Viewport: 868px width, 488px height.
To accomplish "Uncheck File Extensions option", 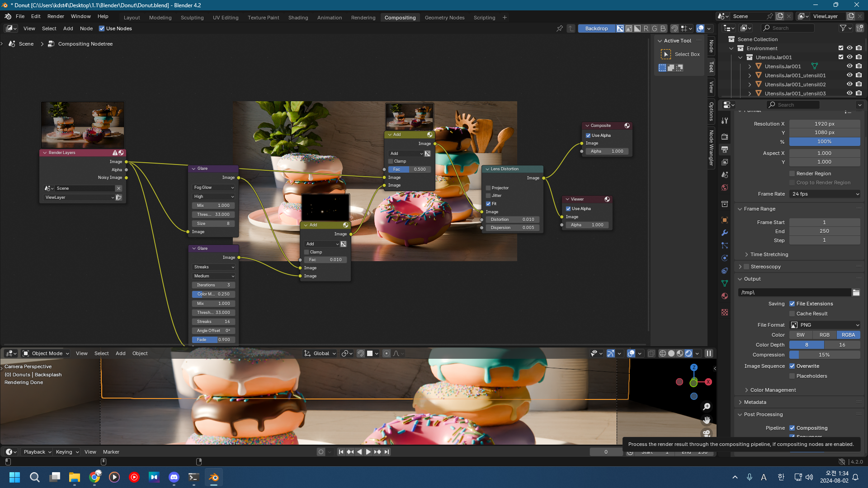I will (792, 304).
